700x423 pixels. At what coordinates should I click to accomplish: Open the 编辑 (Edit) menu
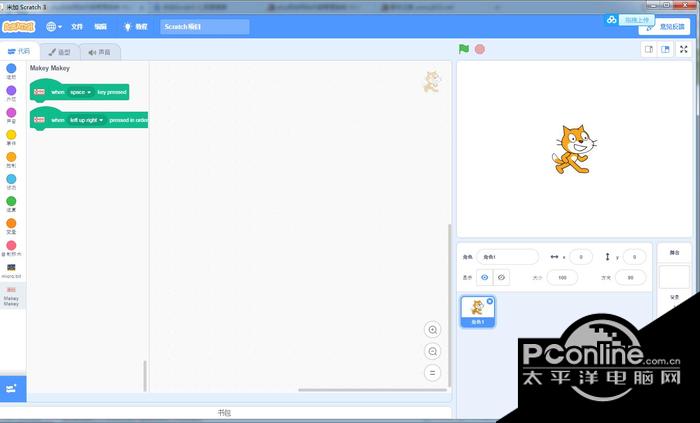(100, 27)
